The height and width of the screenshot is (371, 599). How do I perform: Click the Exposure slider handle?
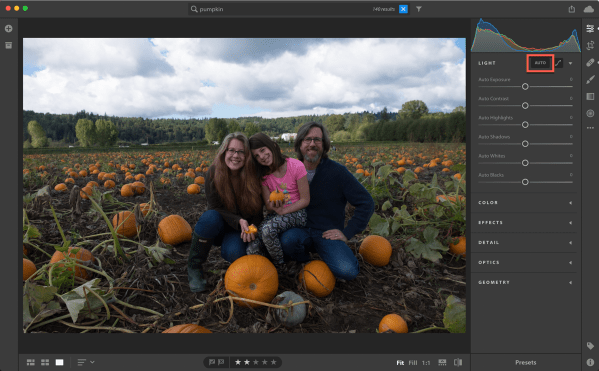click(525, 87)
